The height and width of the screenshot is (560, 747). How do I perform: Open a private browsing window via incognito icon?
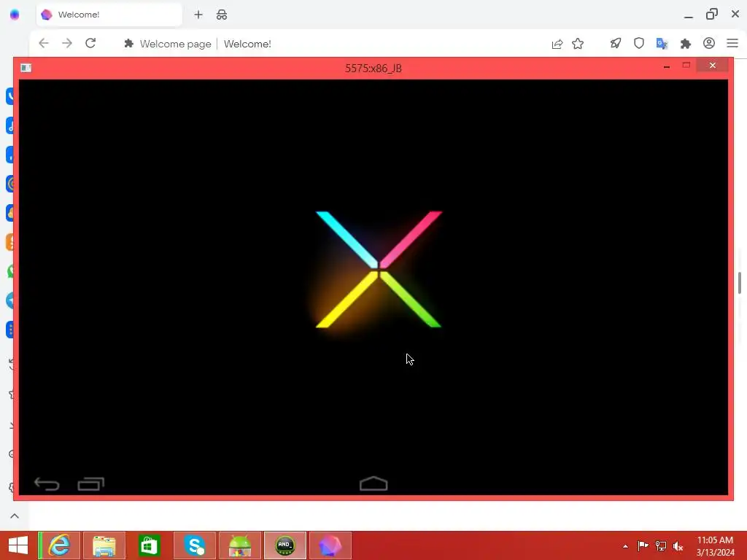click(x=222, y=15)
